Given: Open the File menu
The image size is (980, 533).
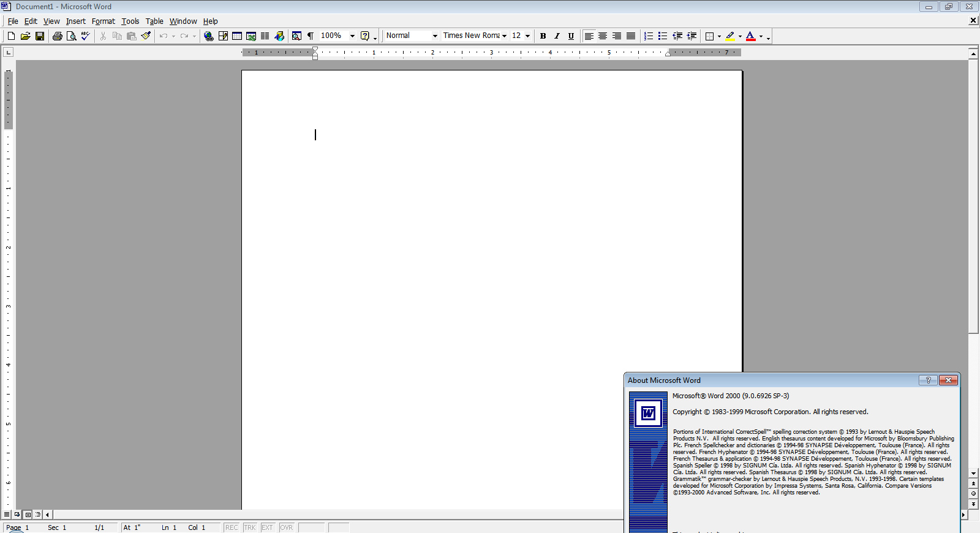Looking at the screenshot, I should [13, 21].
